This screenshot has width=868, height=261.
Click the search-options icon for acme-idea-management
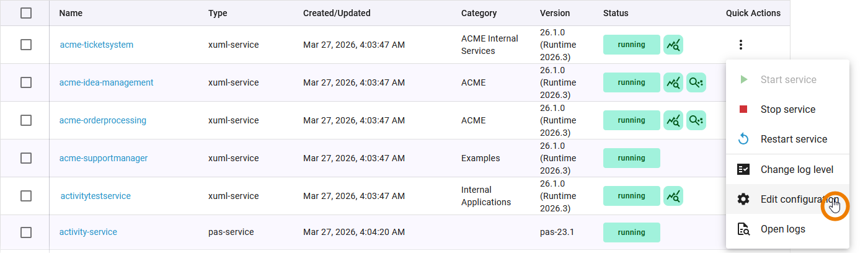pos(696,82)
